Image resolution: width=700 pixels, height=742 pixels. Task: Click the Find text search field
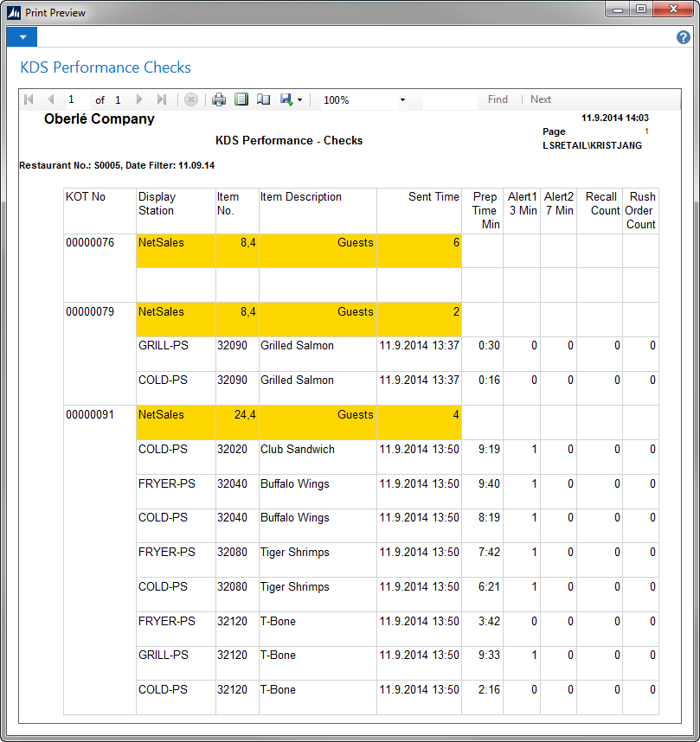(449, 99)
